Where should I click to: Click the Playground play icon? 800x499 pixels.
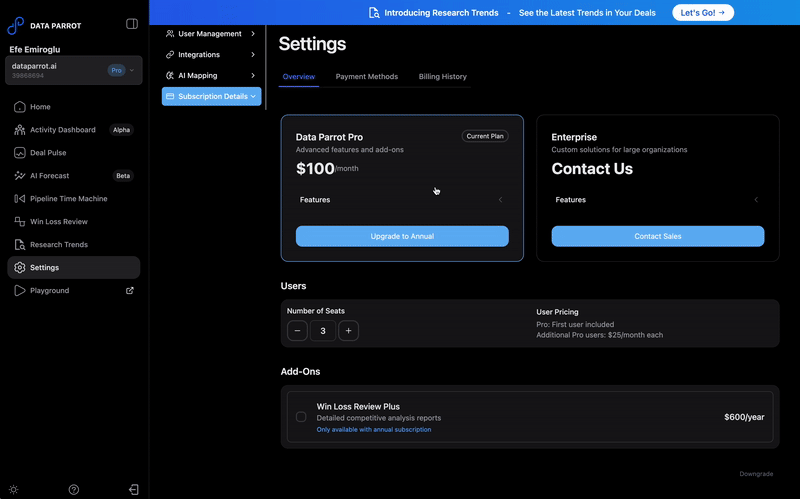pos(19,290)
